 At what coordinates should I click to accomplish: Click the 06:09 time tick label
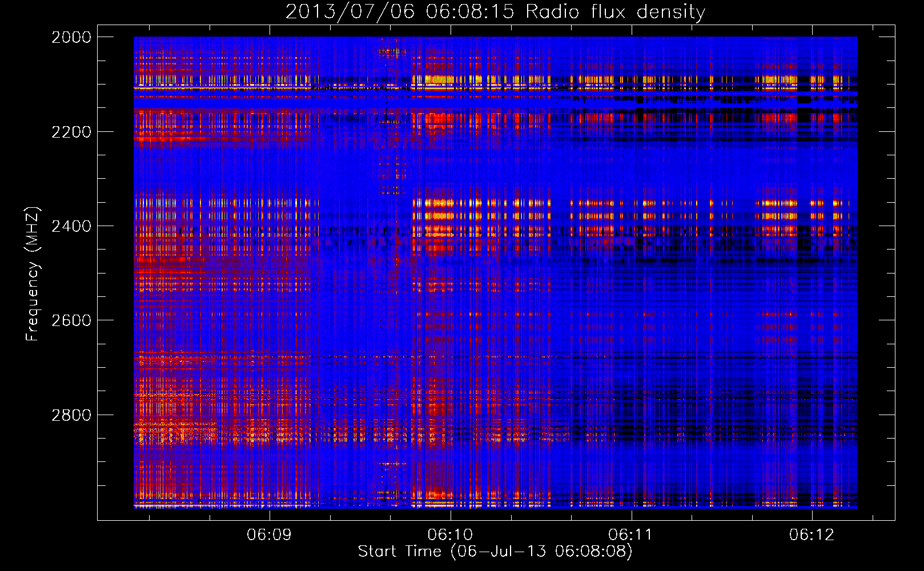tap(269, 535)
